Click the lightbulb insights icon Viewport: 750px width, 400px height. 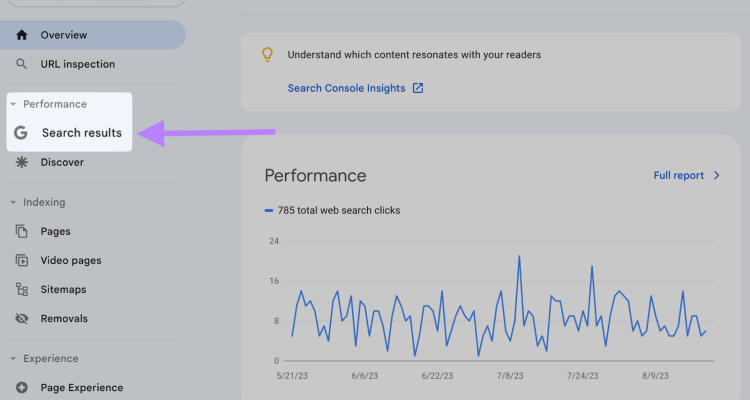(267, 55)
